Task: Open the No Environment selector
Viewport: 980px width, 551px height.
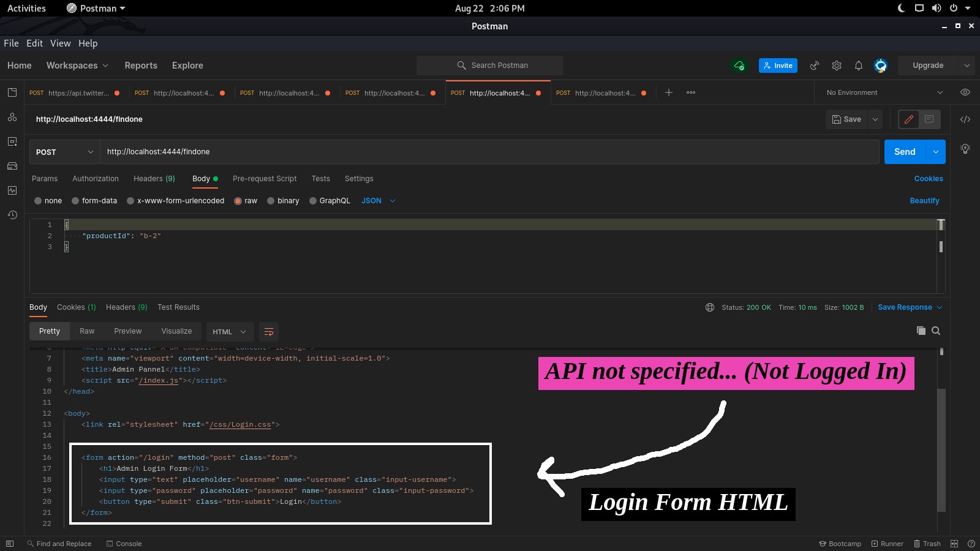Action: [882, 92]
